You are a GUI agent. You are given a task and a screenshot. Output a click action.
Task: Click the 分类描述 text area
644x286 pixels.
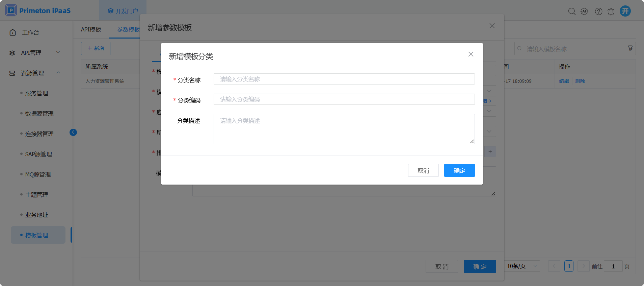(344, 129)
